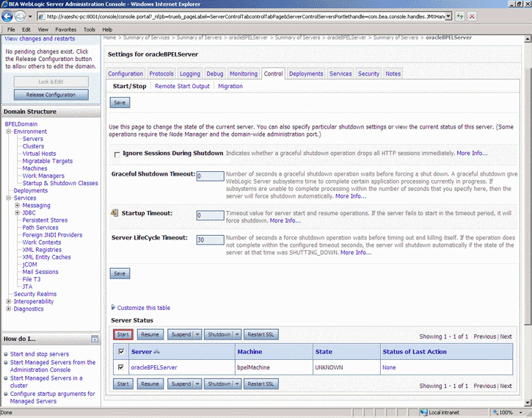Click the Stop loading red X icon
The height and width of the screenshot is (418, 532).
point(472,16)
